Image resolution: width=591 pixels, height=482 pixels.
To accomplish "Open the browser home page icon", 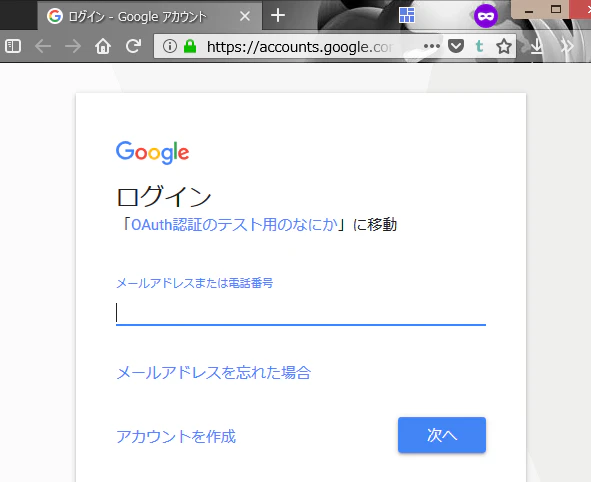I will point(103,46).
